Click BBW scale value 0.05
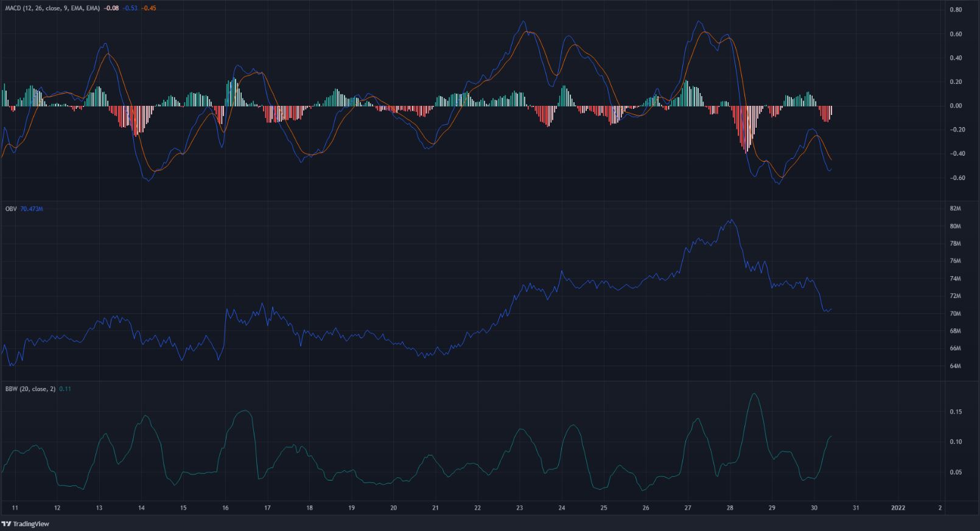The height and width of the screenshot is (531, 980). tap(956, 473)
